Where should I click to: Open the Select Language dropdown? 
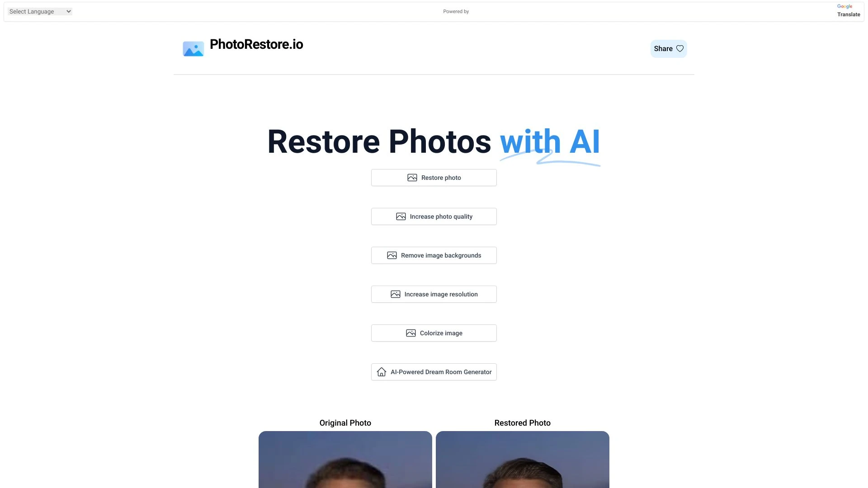39,11
